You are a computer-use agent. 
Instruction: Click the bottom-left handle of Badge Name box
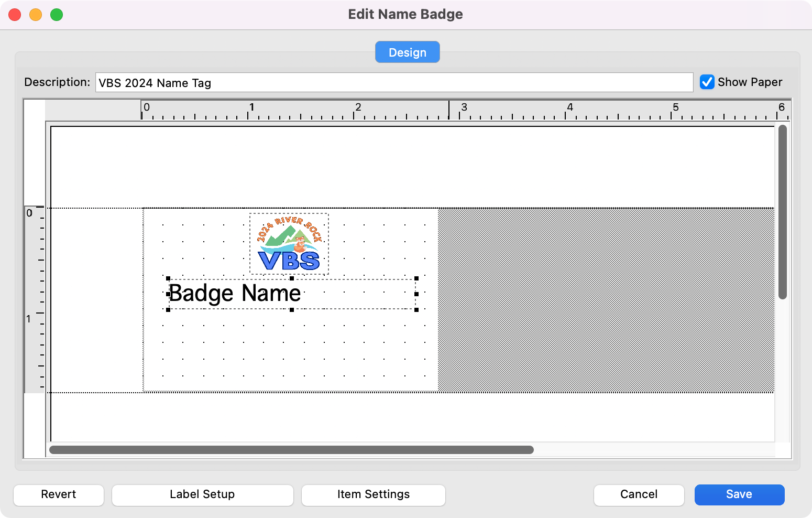click(168, 310)
